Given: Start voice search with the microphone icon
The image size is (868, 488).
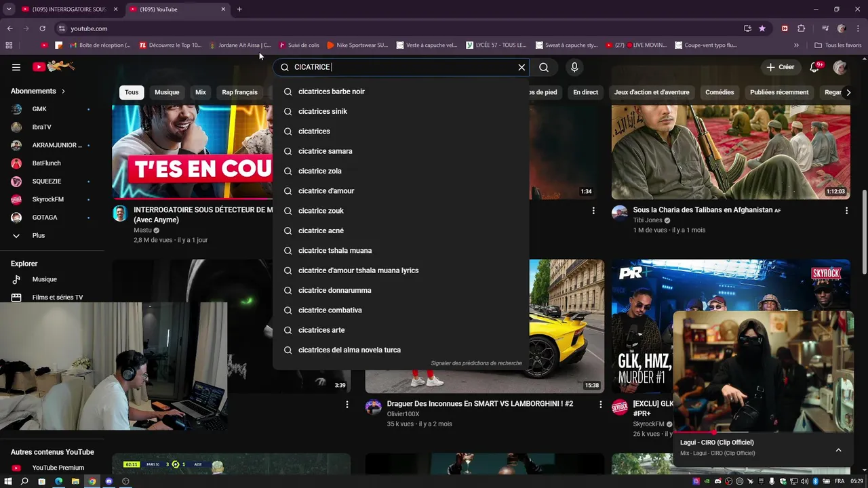Looking at the screenshot, I should (574, 67).
